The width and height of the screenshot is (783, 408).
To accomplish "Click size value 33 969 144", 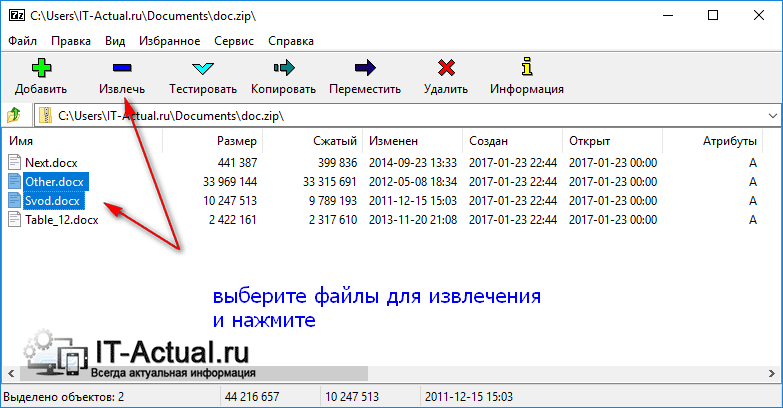I will point(230,182).
